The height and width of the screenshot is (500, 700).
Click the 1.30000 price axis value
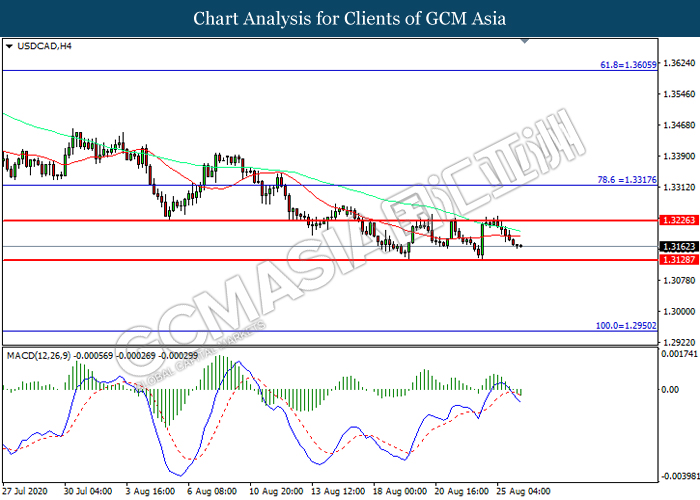click(679, 311)
